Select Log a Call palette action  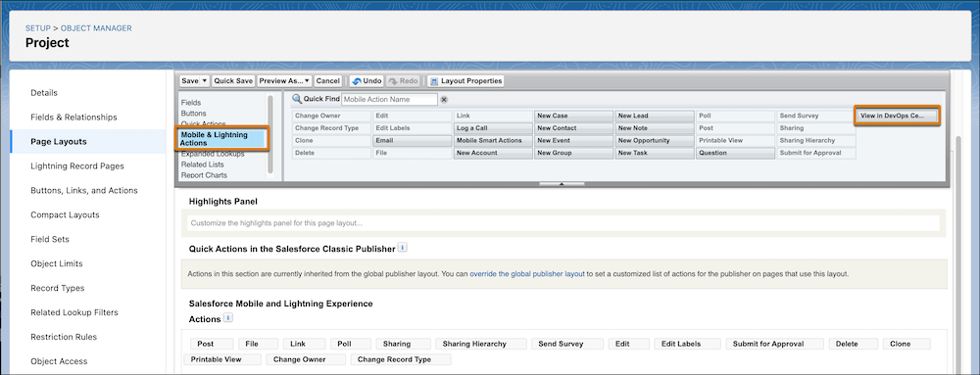click(x=493, y=128)
